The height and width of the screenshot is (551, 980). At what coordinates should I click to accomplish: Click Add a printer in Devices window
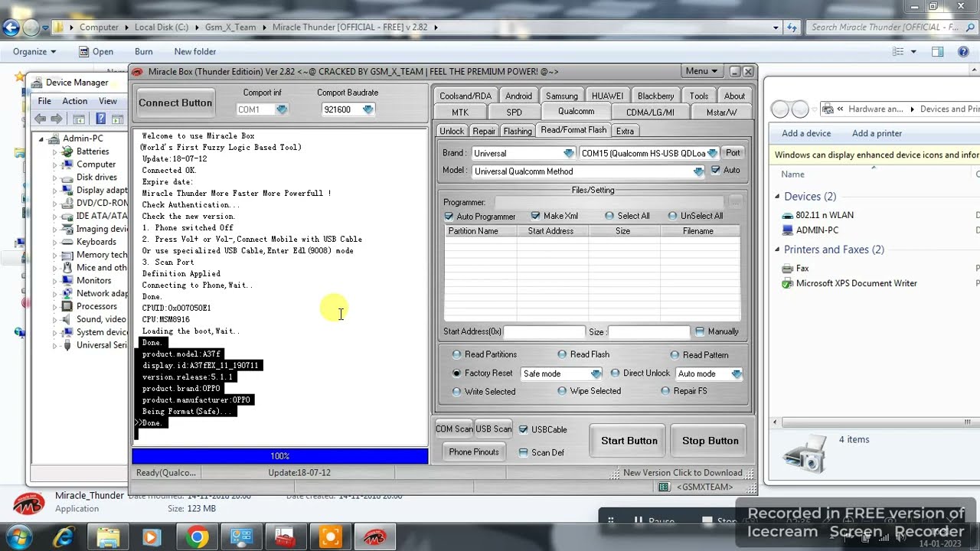click(x=877, y=133)
